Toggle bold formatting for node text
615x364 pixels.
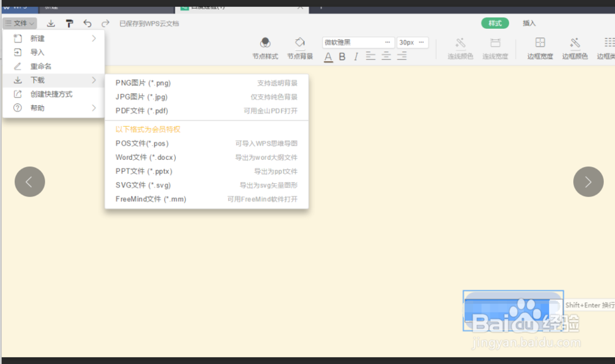click(x=342, y=56)
